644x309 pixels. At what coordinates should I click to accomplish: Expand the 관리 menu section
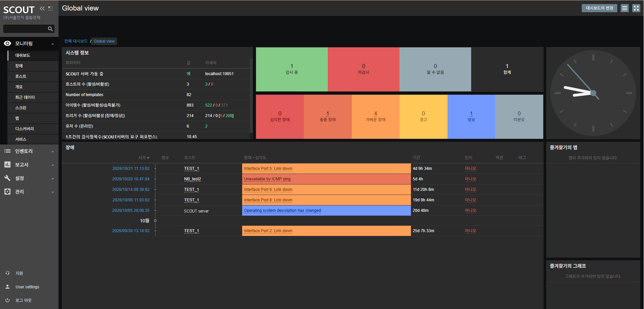(53, 192)
